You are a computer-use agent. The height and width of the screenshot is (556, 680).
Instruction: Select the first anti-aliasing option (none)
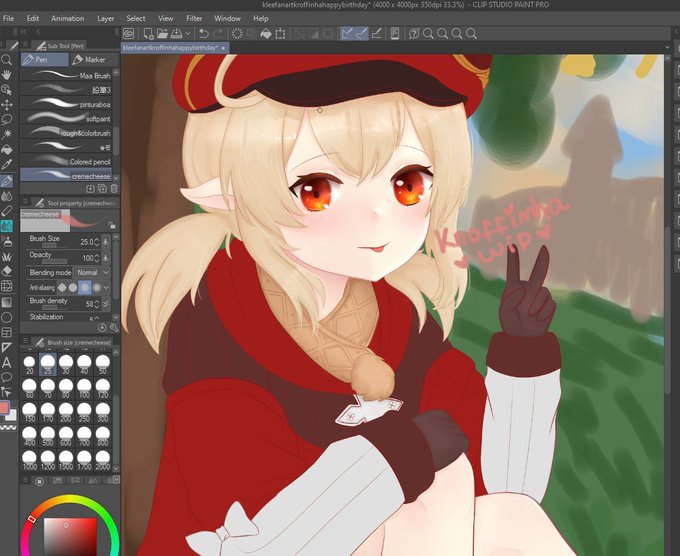click(x=62, y=288)
